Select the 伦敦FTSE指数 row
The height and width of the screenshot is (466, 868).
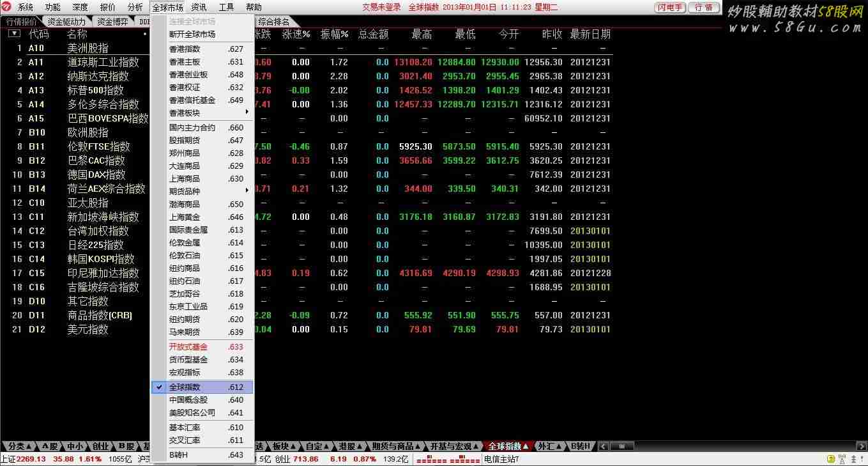tap(307, 146)
